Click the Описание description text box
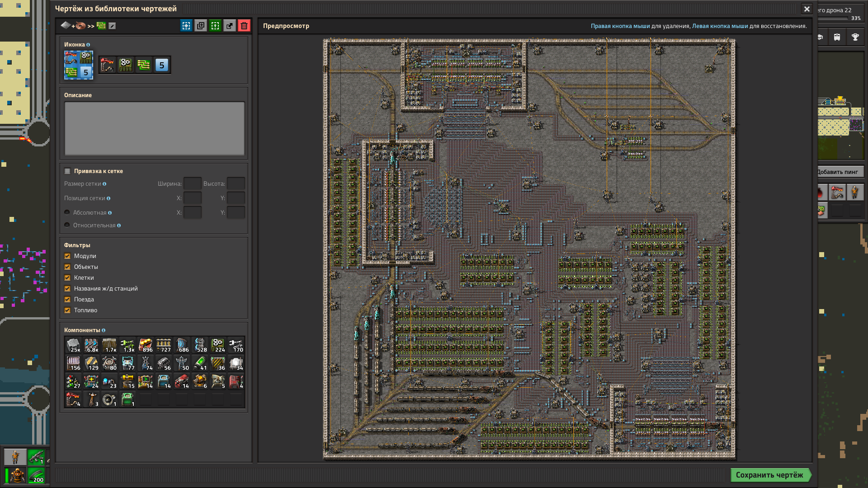Viewport: 868px width, 488px height. coord(154,128)
